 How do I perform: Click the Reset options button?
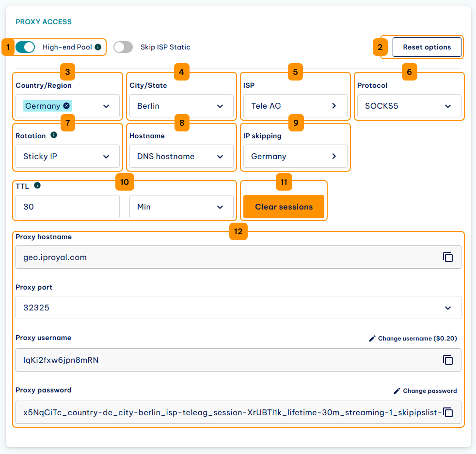427,47
